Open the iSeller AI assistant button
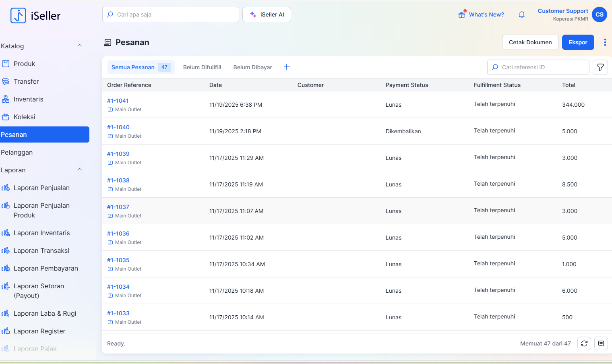 [267, 14]
